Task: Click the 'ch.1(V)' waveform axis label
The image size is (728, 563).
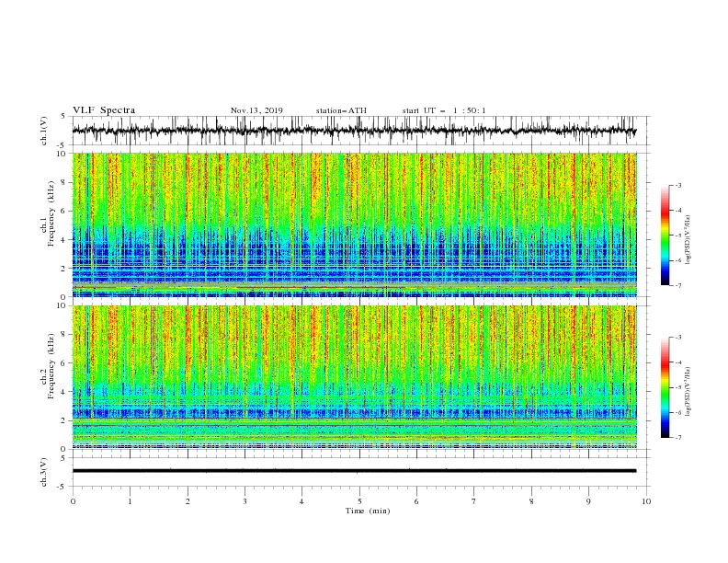Action: click(x=44, y=131)
